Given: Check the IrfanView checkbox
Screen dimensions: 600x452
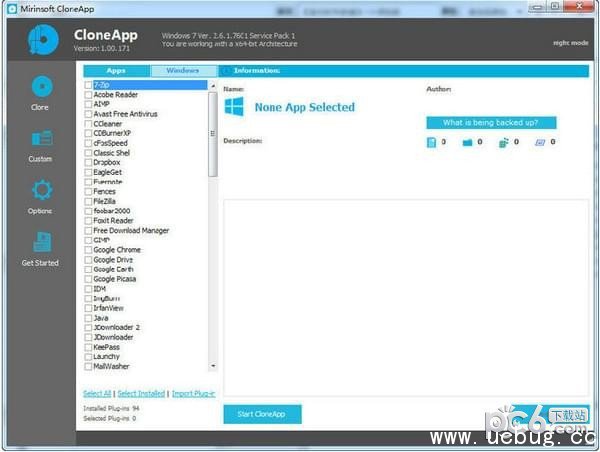Looking at the screenshot, I should 88,308.
